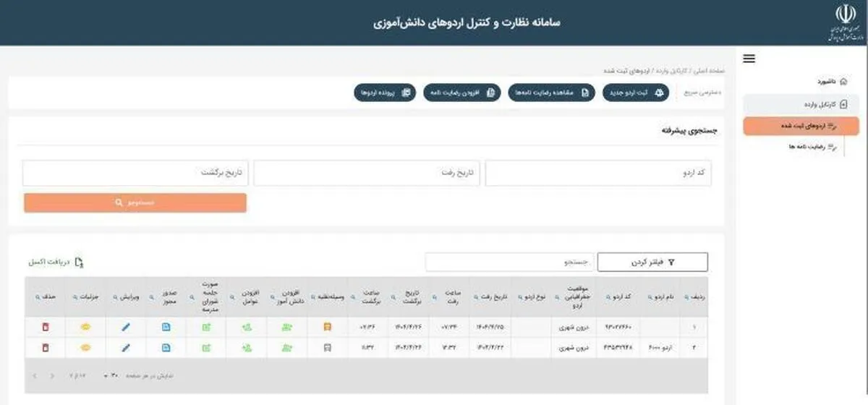868x405 pixels.
Task: Open the فیلتر کردن filter button
Action: pos(652,262)
